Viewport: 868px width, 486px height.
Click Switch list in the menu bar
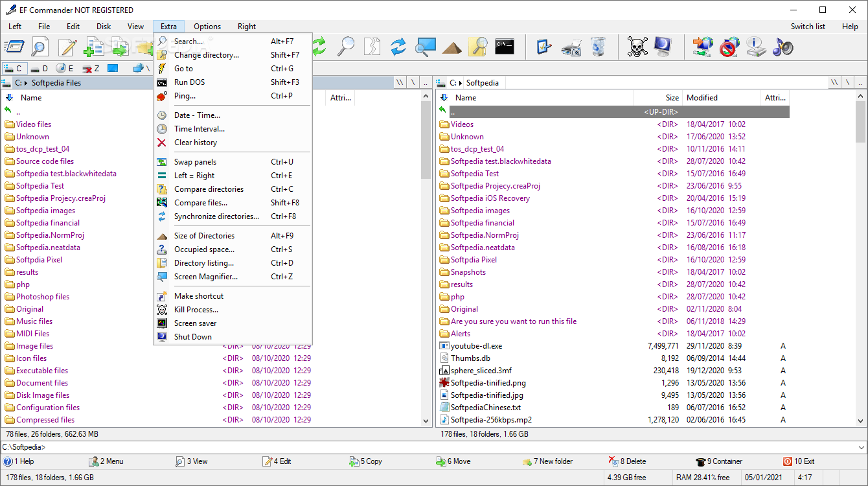tap(808, 27)
